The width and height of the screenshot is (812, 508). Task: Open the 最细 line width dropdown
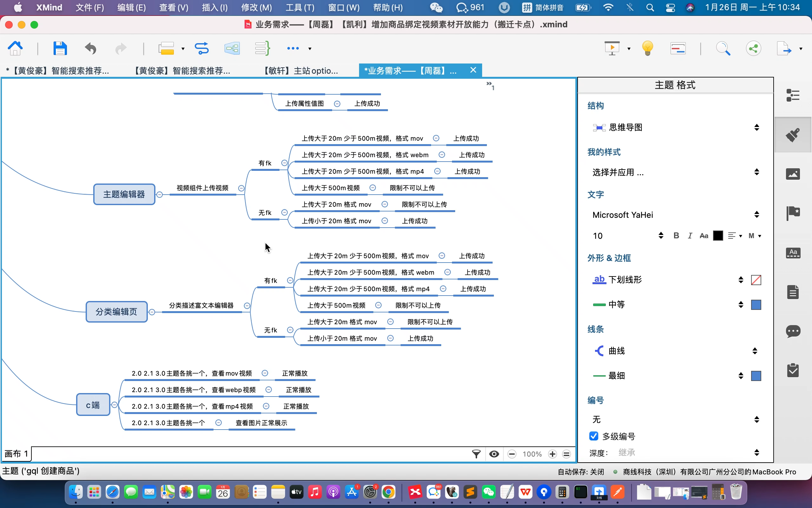point(668,376)
